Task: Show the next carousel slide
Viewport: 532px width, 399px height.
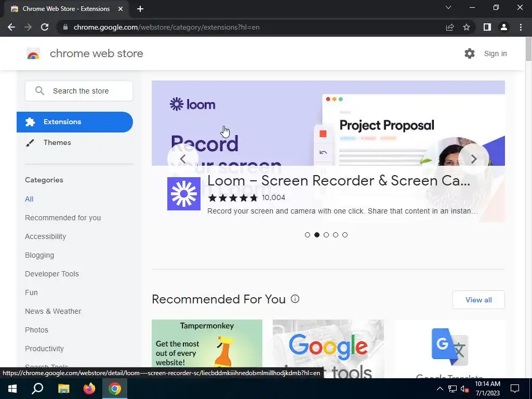Action: (474, 159)
